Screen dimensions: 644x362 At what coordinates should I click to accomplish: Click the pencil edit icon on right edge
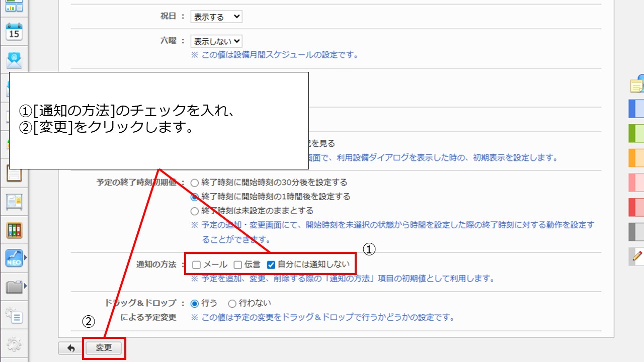637,256
